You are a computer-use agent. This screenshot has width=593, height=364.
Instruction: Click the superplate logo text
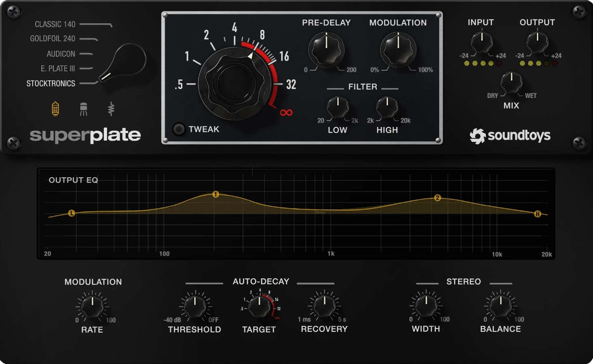click(x=85, y=135)
